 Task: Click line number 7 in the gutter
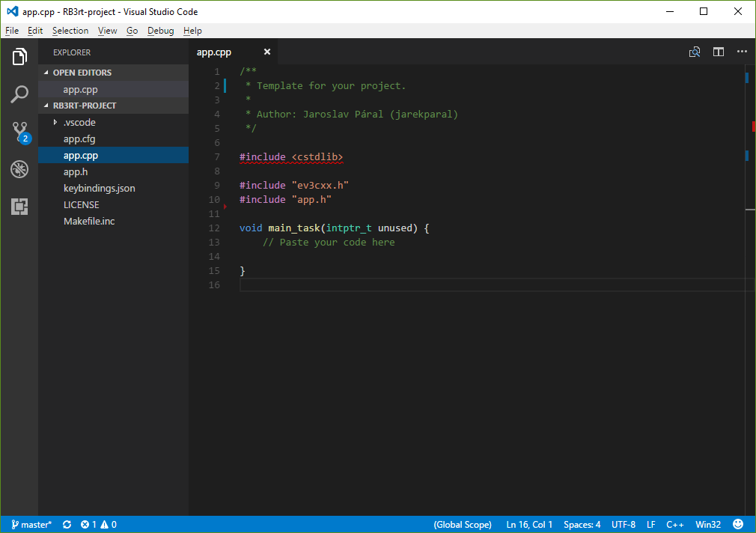(217, 156)
